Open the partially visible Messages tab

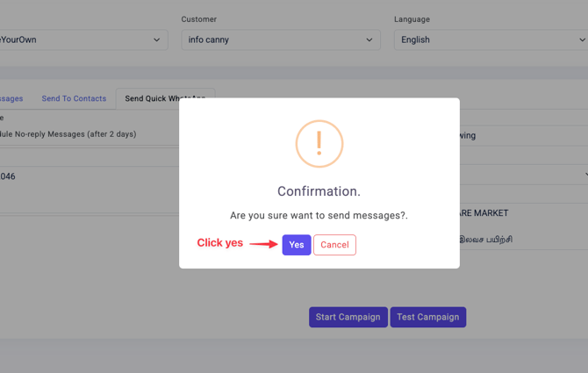(11, 98)
